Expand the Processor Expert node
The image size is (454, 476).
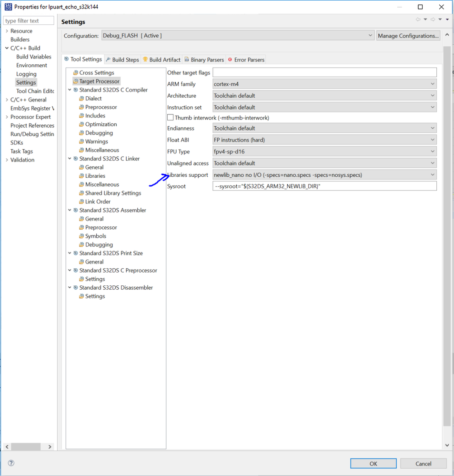pyautogui.click(x=7, y=117)
